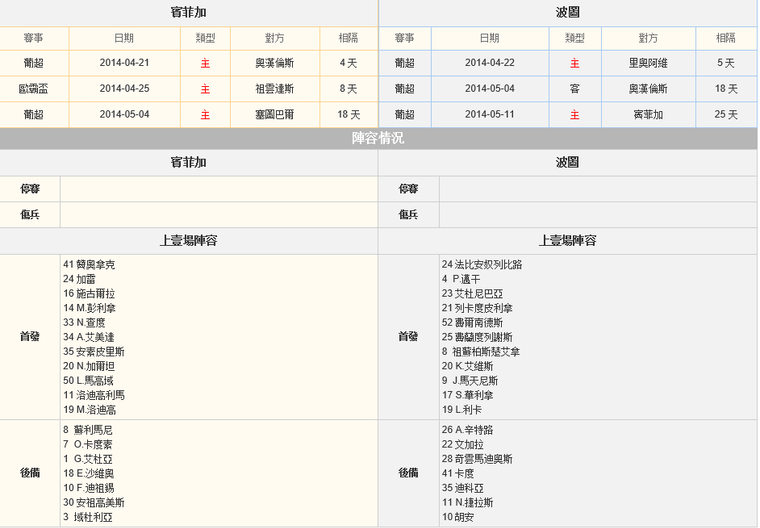Select starter 25 費蘭度列謝斯
Image resolution: width=760 pixels, height=528 pixels.
[x=477, y=337]
